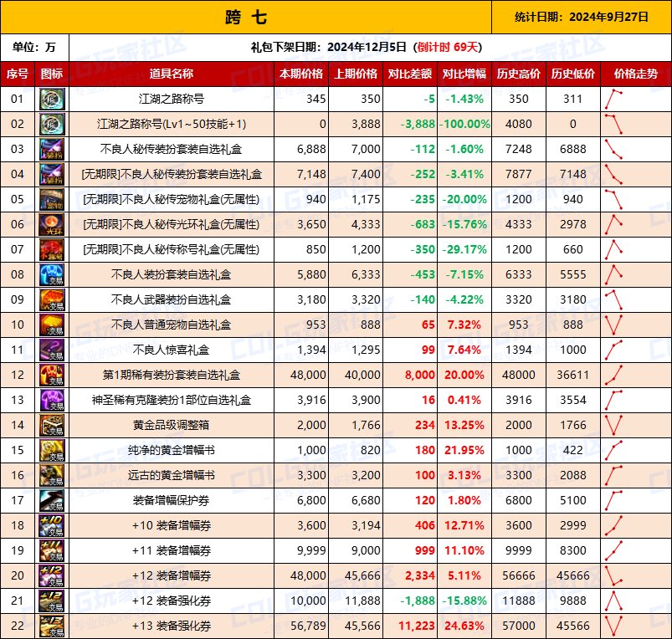Viewport: 672px width, 639px height.
Task: Click the 价格走势 column header
Action: point(636,74)
